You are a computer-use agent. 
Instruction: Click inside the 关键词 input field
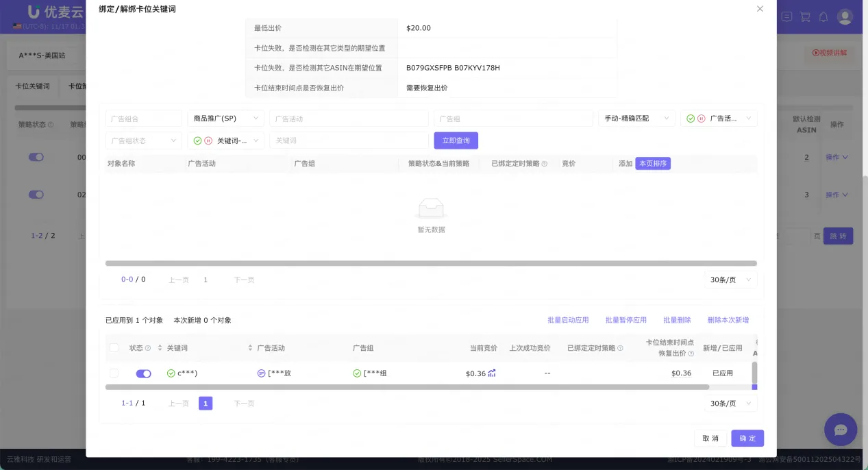pos(349,140)
